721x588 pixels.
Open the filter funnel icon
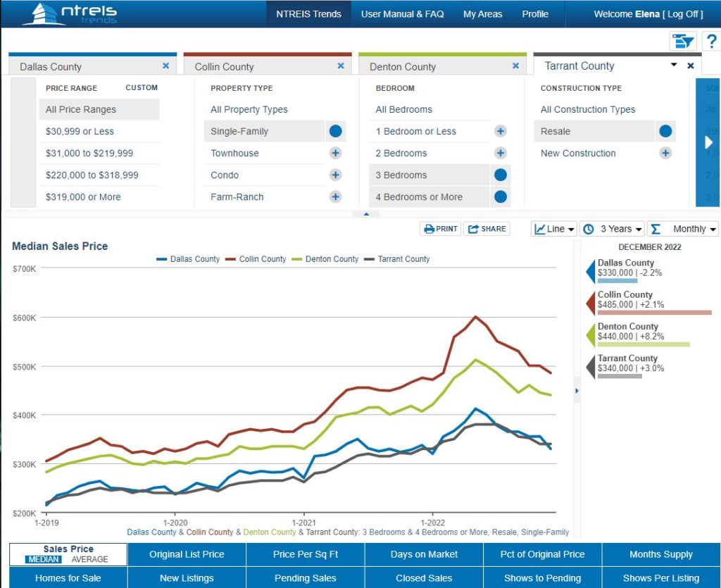[683, 42]
